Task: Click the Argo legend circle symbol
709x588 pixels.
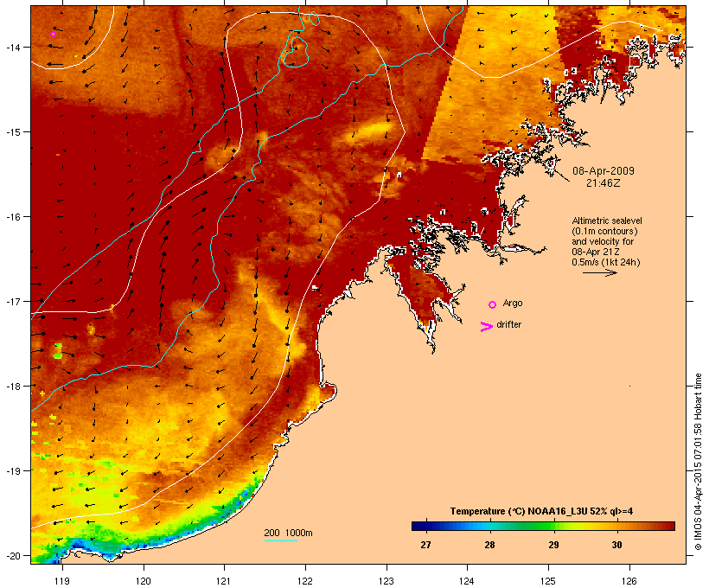Action: coord(493,304)
